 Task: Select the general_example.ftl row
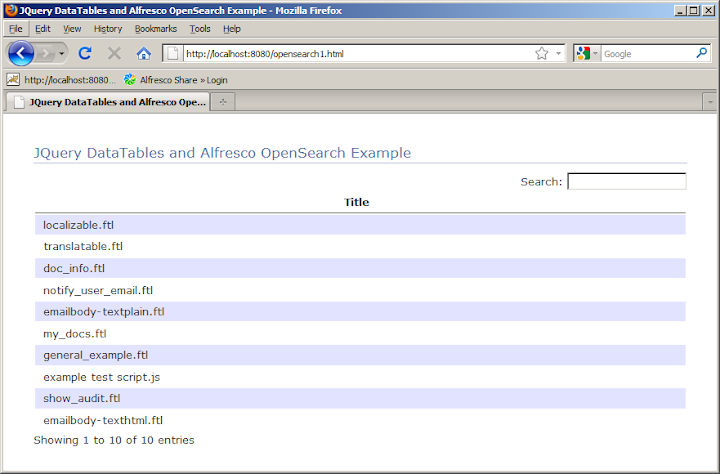(x=360, y=355)
